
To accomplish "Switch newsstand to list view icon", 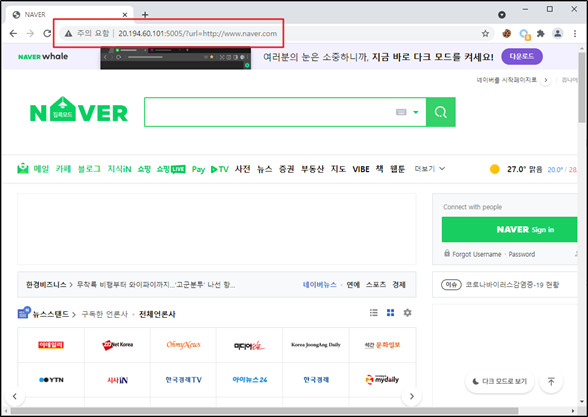I will 374,313.
